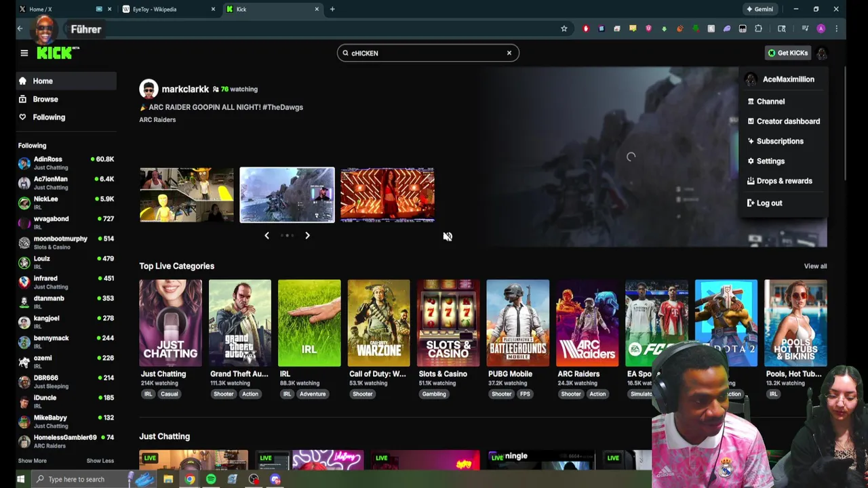
Task: Bookmark this page with star icon
Action: (x=564, y=28)
